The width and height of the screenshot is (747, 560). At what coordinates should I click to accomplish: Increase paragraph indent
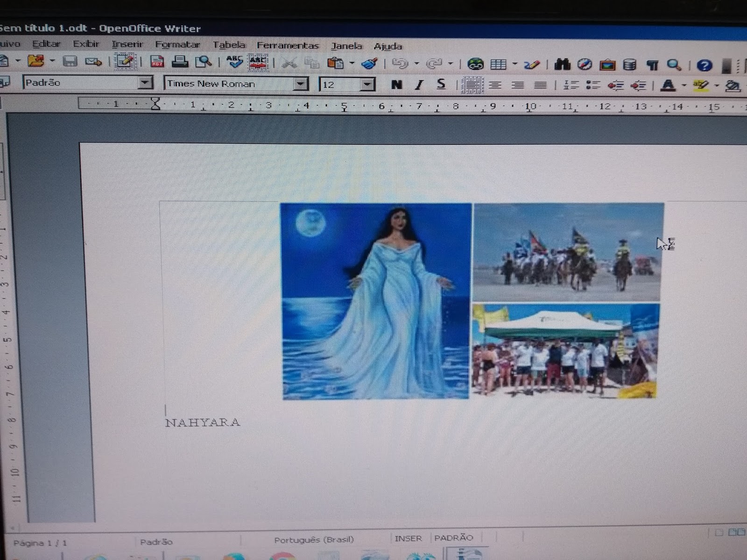pyautogui.click(x=638, y=85)
